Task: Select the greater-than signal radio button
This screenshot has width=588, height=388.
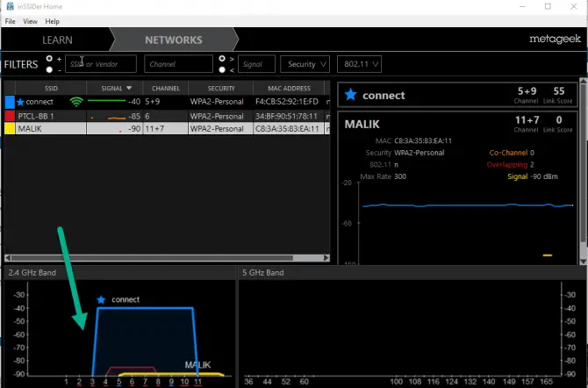Action: pyautogui.click(x=222, y=59)
